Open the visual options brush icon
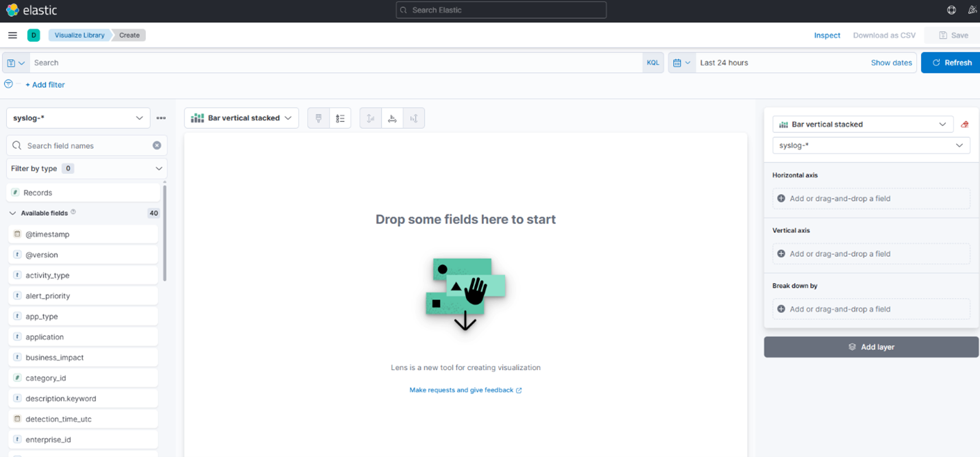This screenshot has width=980, height=457. (x=319, y=119)
